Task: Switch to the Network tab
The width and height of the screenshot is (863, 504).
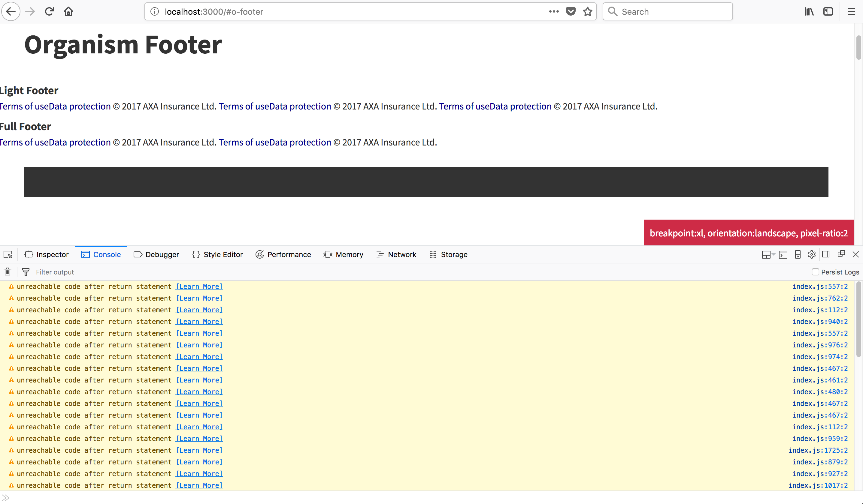Action: (396, 255)
